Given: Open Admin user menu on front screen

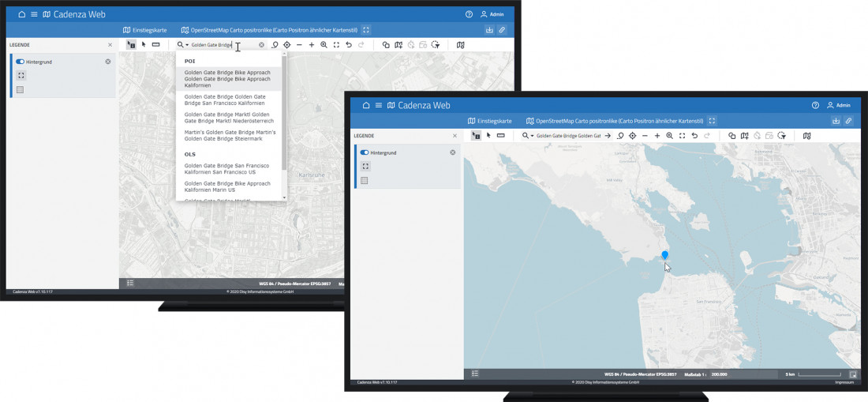Looking at the screenshot, I should click(838, 105).
